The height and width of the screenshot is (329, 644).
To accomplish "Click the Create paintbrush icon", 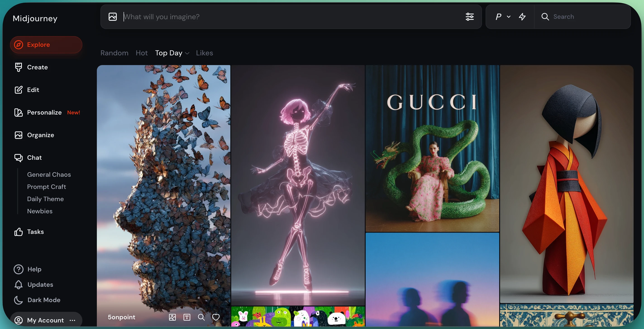I will [19, 67].
